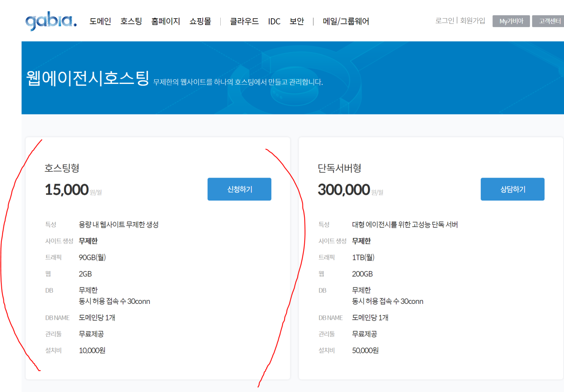Image resolution: width=564 pixels, height=392 pixels.
Task: Select 대형 에이전시를 위한 고성능 단독 서버 text
Action: (x=405, y=225)
